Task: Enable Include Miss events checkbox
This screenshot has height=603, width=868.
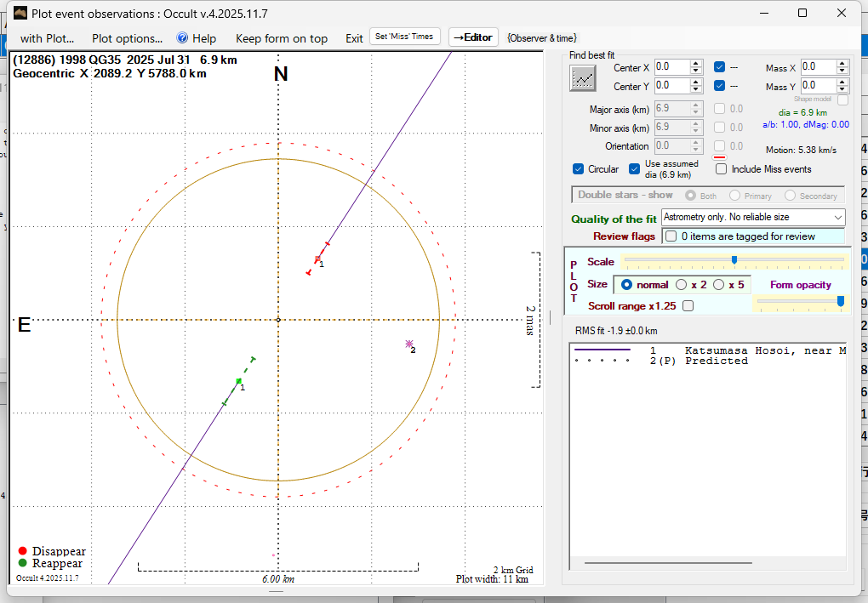Action: 722,169
